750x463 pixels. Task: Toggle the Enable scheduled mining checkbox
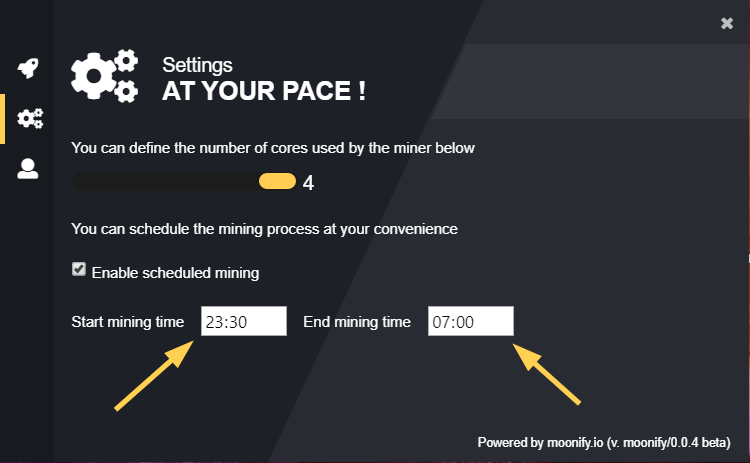coord(79,269)
